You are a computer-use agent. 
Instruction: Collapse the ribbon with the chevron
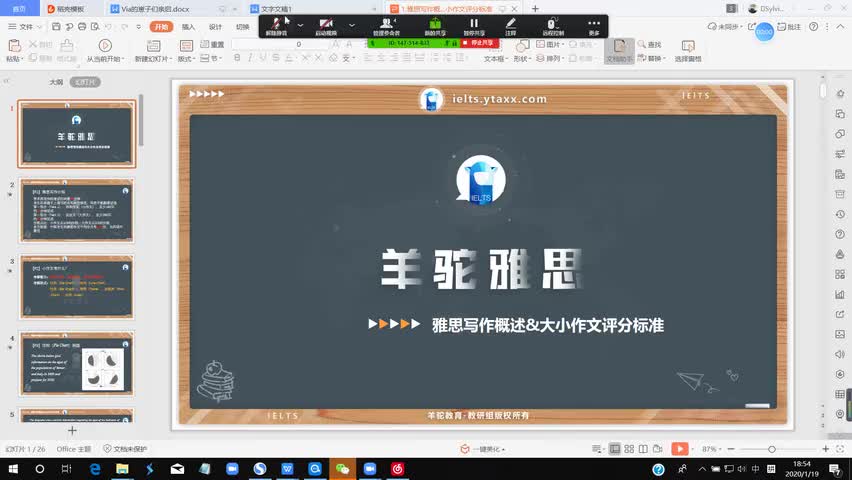click(x=840, y=26)
